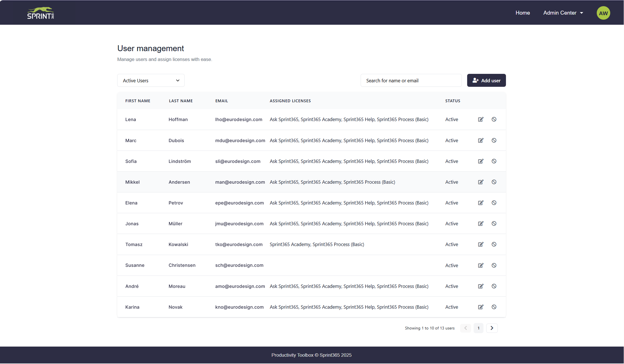Open the Active Users filter dropdown

click(151, 81)
